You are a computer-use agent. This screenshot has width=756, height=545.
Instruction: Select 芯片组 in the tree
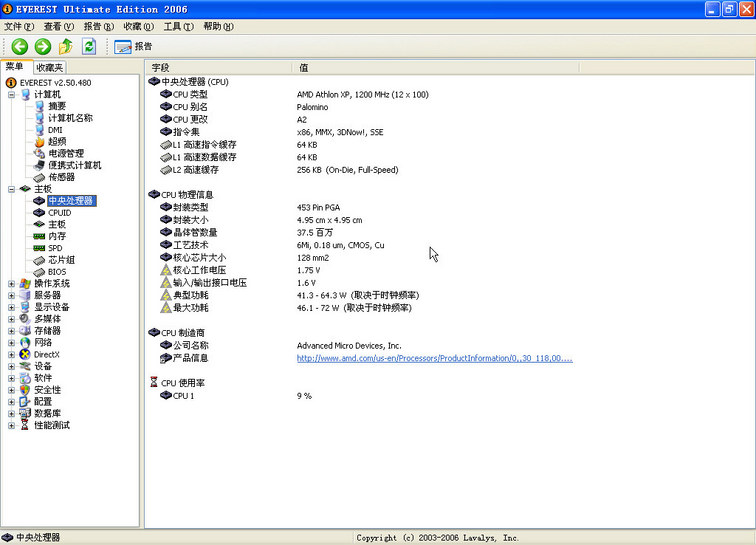point(61,260)
